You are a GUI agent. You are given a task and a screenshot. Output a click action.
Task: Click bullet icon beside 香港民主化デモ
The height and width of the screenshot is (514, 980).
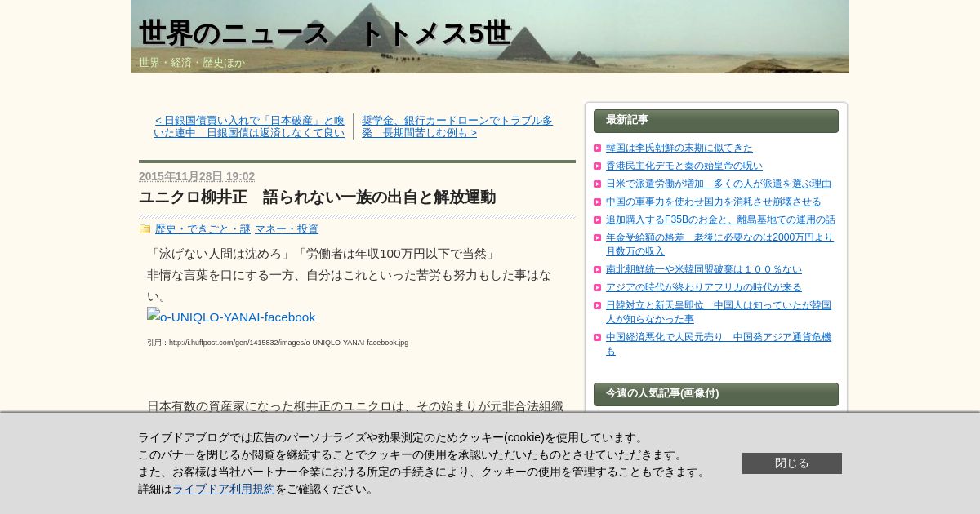(598, 166)
